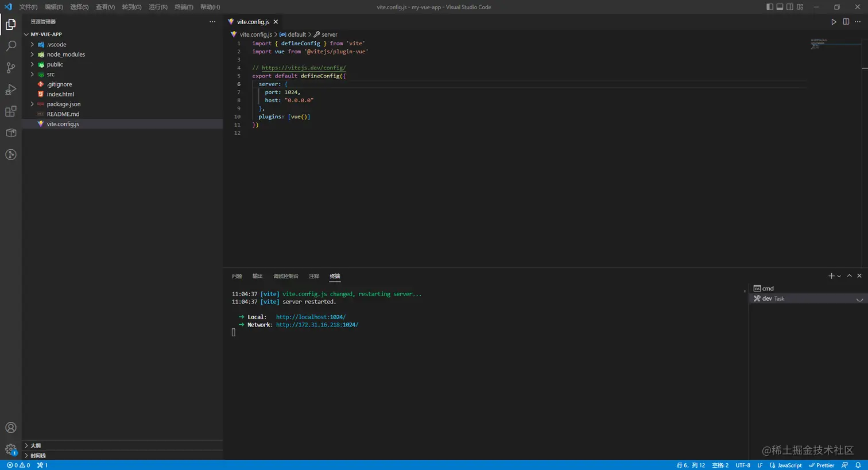Click the feedback icon in status bar

click(844, 465)
